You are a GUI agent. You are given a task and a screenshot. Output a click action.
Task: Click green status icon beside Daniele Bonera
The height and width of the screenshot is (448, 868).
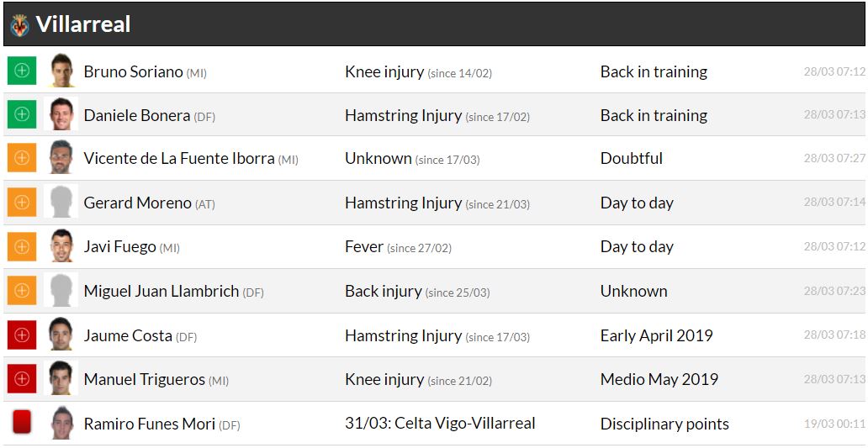click(22, 114)
